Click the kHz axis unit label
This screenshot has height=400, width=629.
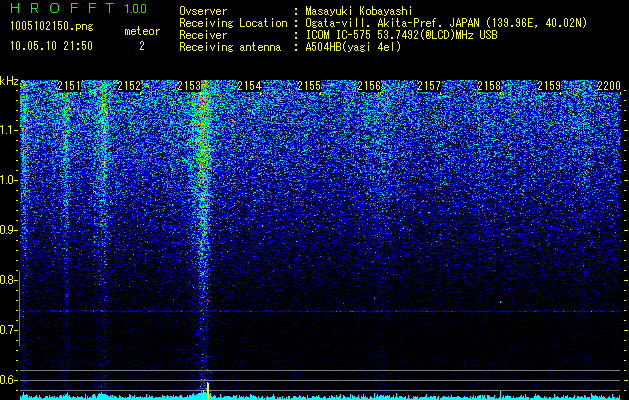click(x=9, y=81)
